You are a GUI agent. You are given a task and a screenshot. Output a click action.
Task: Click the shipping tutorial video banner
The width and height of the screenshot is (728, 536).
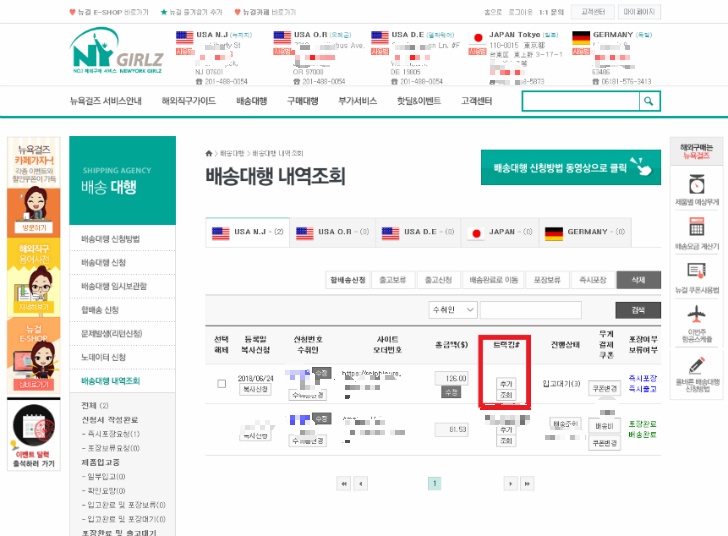tap(571, 167)
